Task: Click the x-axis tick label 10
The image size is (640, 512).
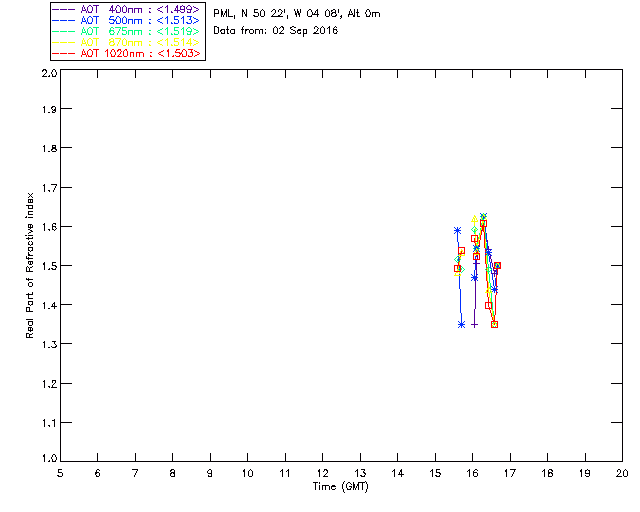Action: 247,473
